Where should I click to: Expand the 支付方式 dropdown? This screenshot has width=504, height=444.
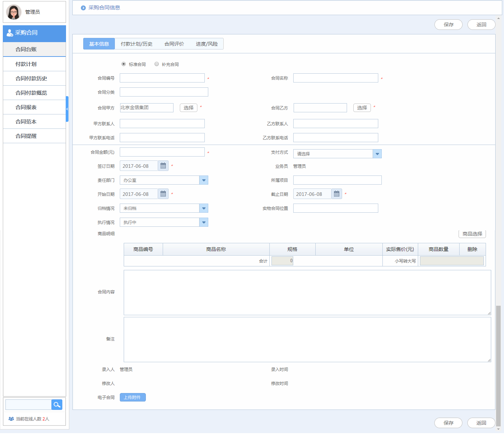pyautogui.click(x=377, y=154)
